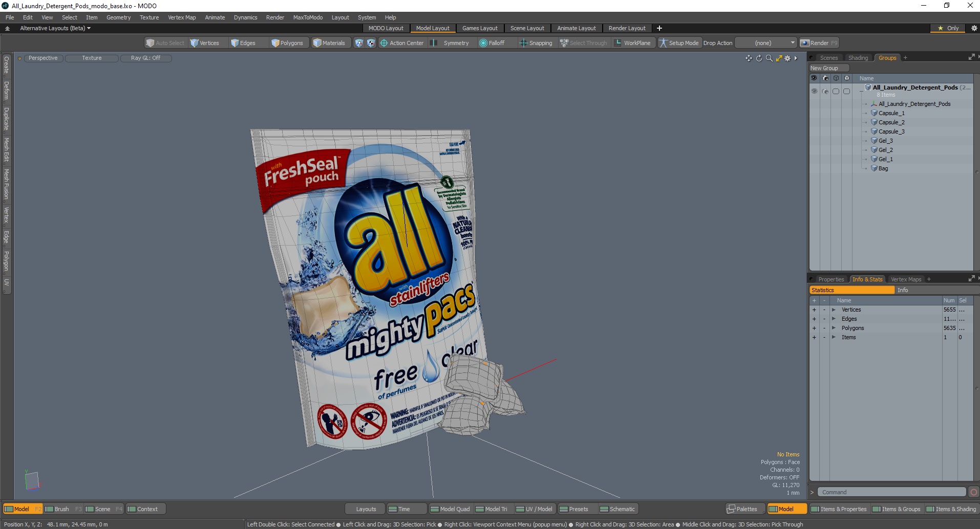The width and height of the screenshot is (980, 529).
Task: Select the All_Laundry_Detergent_Pods locator item
Action: point(914,104)
